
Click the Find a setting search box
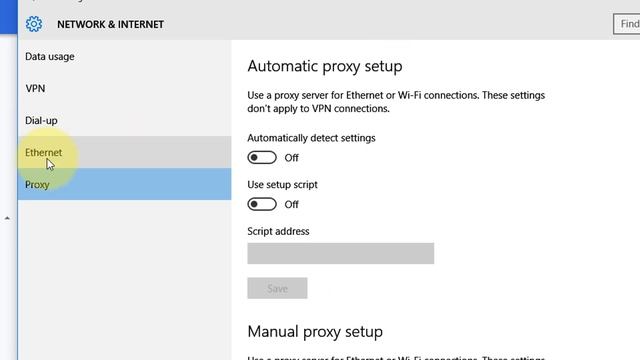click(x=627, y=24)
